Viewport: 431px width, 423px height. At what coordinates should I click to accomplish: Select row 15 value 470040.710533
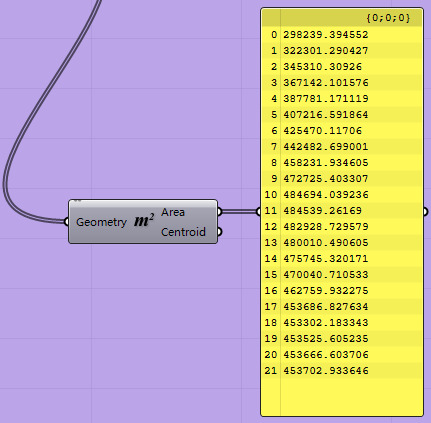[326, 275]
